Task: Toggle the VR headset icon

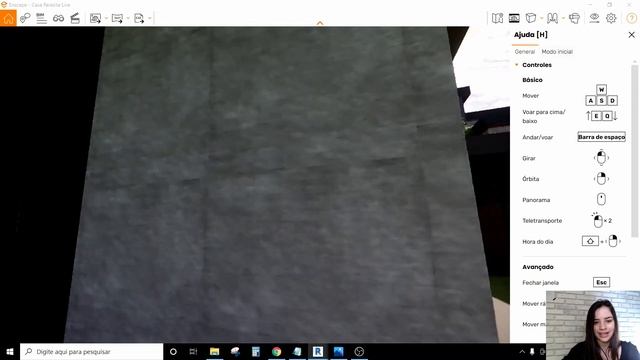Action: click(x=574, y=18)
